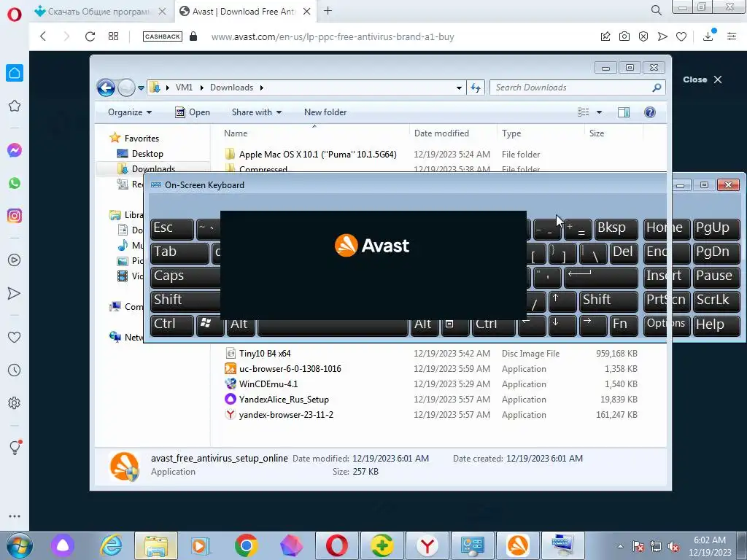Close the Avast page overlay
This screenshot has width=747, height=560.
tap(703, 79)
